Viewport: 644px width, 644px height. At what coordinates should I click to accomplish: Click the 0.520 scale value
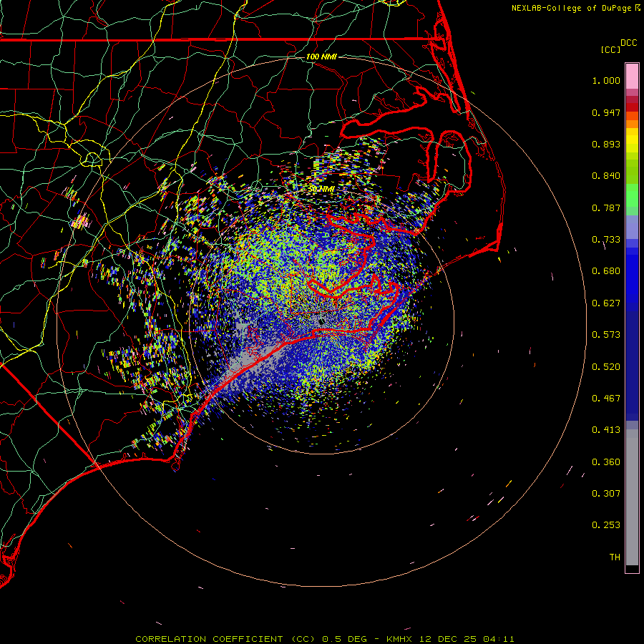pos(606,367)
